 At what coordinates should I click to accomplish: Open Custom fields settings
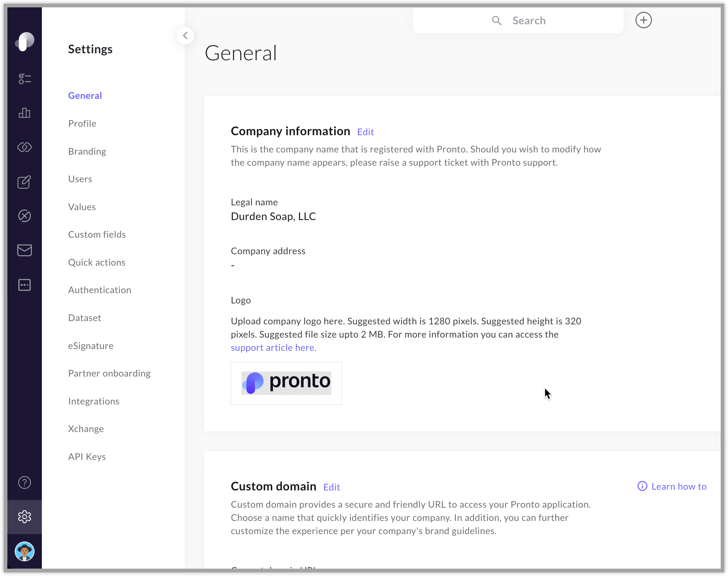coord(97,234)
